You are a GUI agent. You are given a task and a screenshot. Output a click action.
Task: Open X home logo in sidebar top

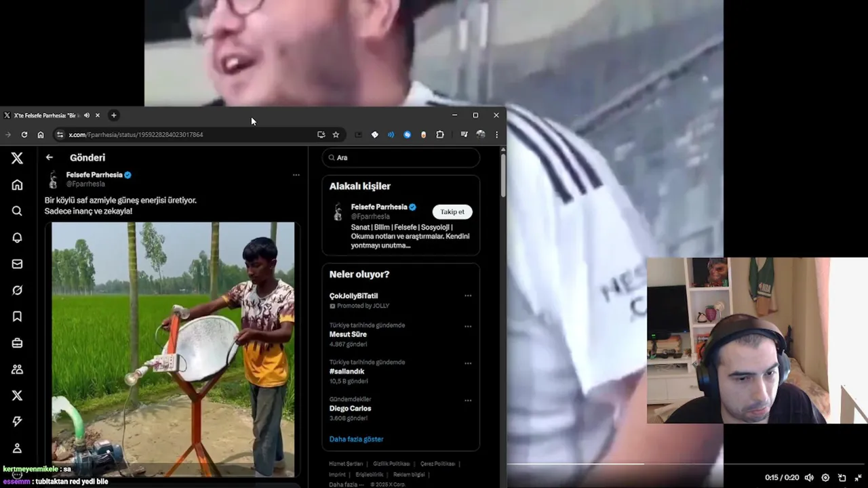[x=17, y=158]
